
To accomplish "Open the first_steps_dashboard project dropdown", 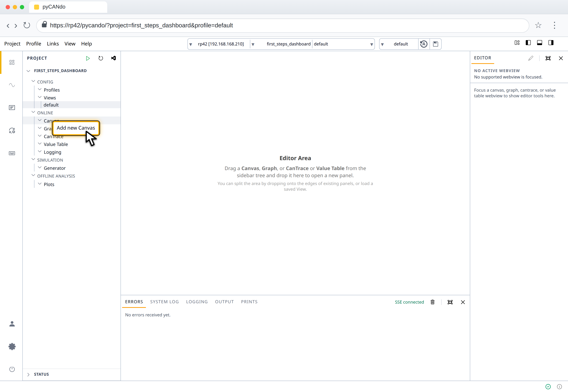I will tap(281, 44).
